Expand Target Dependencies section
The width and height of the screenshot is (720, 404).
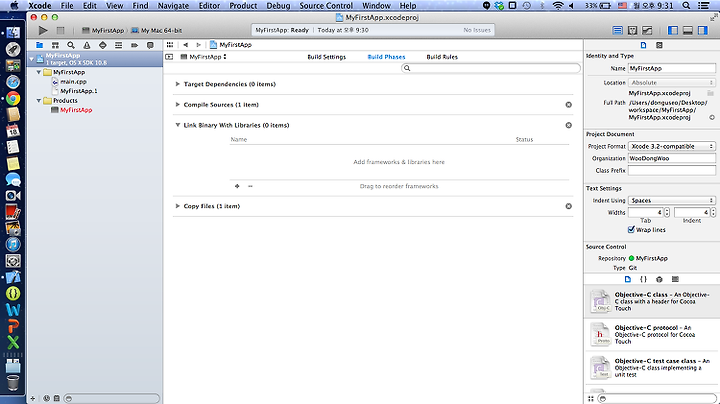coord(177,84)
